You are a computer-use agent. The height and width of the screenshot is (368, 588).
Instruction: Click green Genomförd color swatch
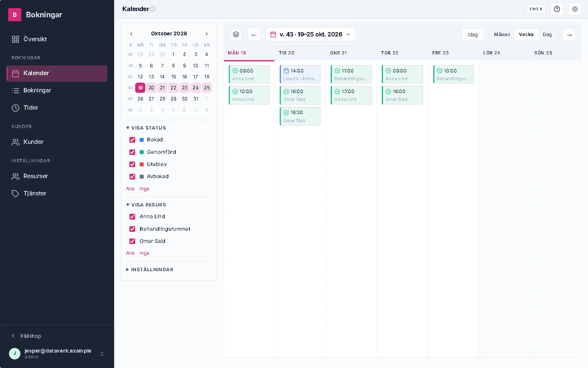click(141, 152)
